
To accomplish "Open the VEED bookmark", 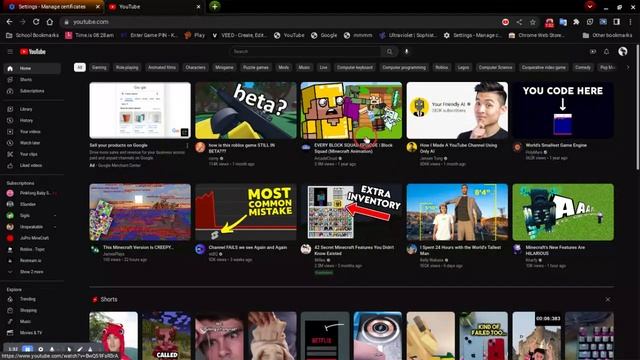I will [239, 36].
